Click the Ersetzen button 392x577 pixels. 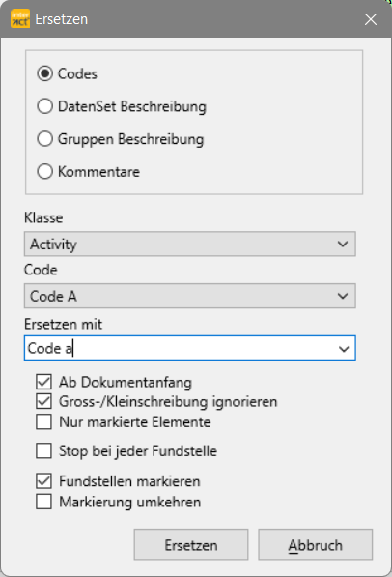[191, 544]
